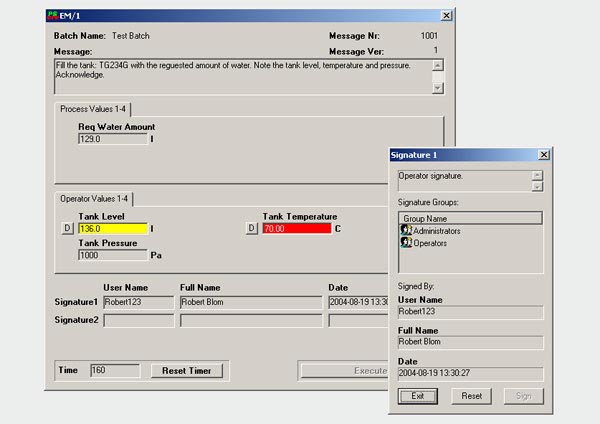Click the Group Name column header

pos(469,217)
